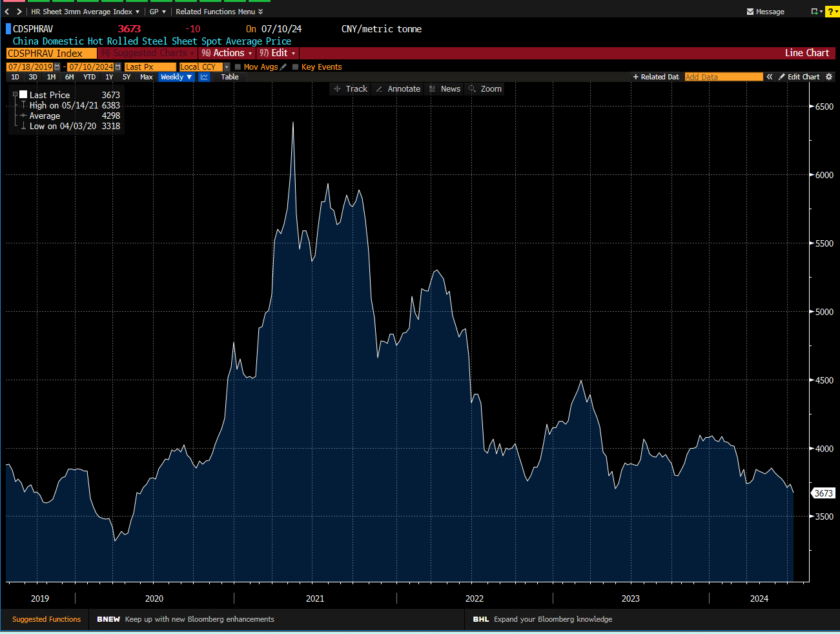Viewport: 840px width, 634px height.
Task: Select the YTD range tab
Action: coord(89,77)
